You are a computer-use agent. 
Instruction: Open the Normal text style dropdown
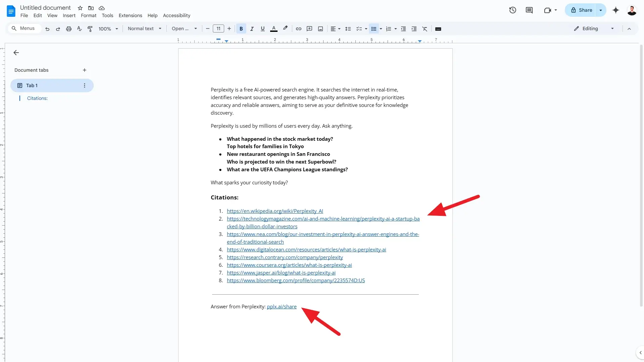point(144,29)
